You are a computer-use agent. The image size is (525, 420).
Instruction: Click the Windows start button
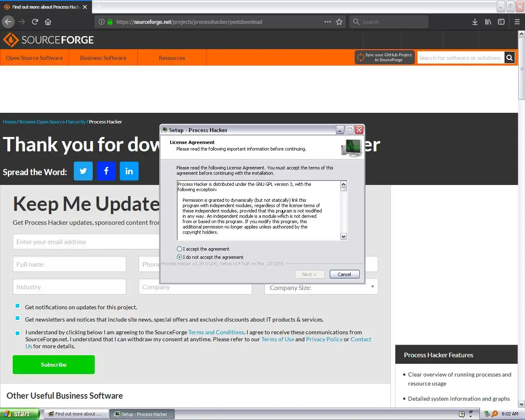click(x=20, y=414)
